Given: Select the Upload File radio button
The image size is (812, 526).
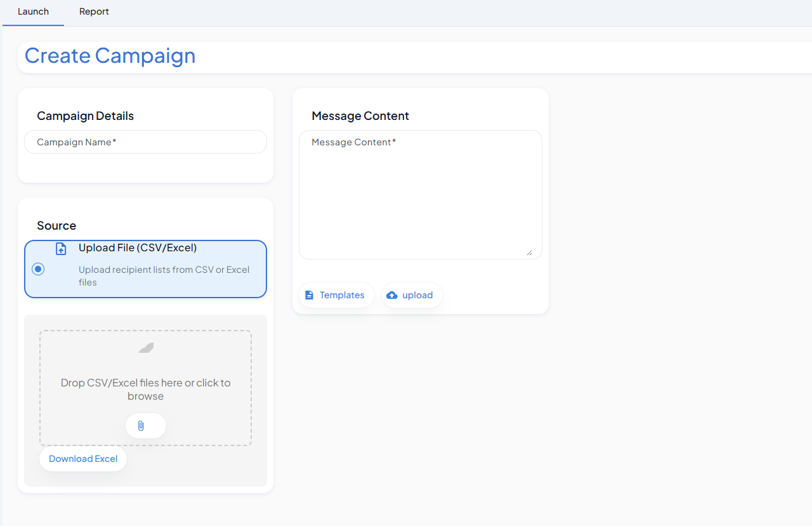Looking at the screenshot, I should pos(38,269).
